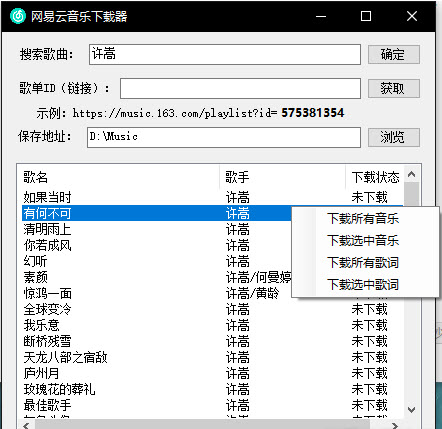
Task: Click horizontal scrollbar left arrow
Action: click(26, 425)
